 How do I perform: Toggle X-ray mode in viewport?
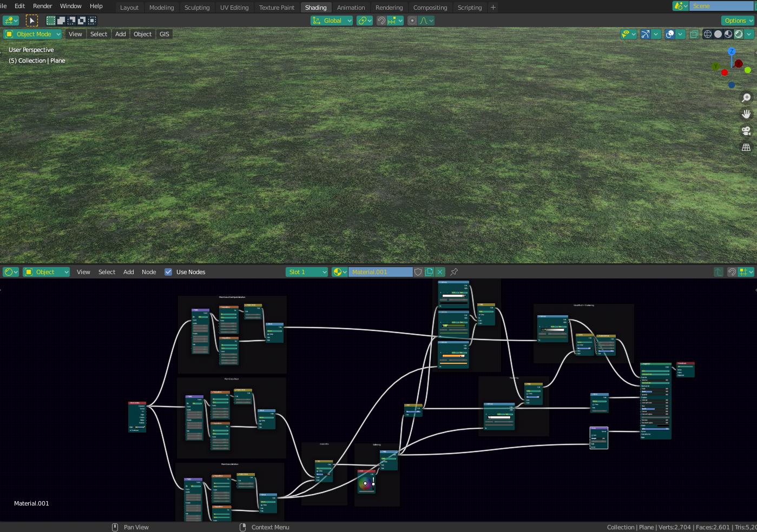694,34
